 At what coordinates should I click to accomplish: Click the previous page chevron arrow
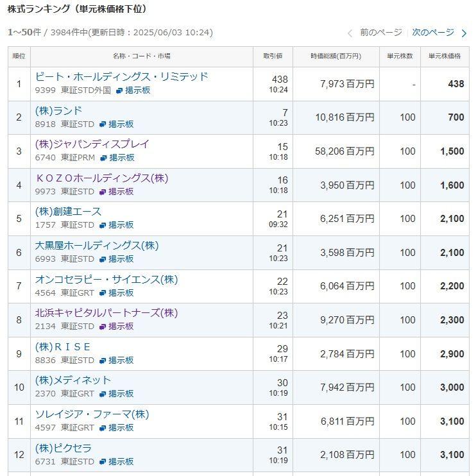coord(350,33)
